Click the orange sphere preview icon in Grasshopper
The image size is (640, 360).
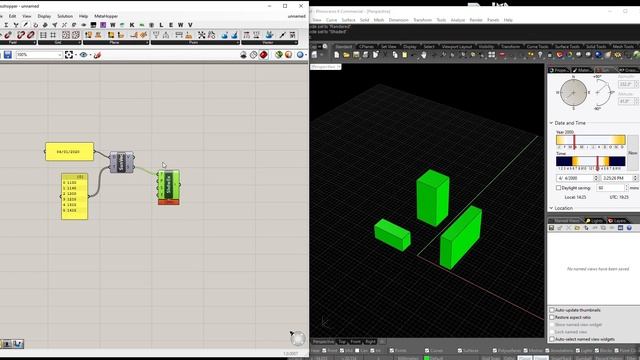click(x=288, y=55)
